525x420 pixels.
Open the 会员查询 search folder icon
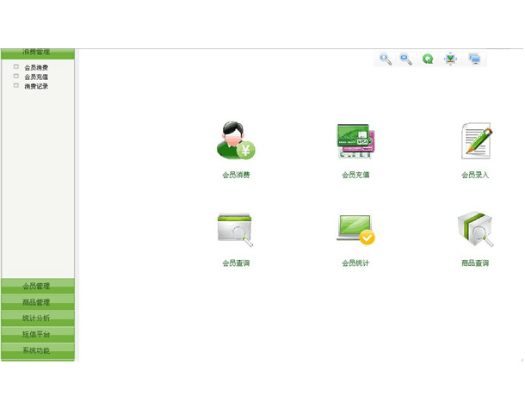[x=235, y=230]
